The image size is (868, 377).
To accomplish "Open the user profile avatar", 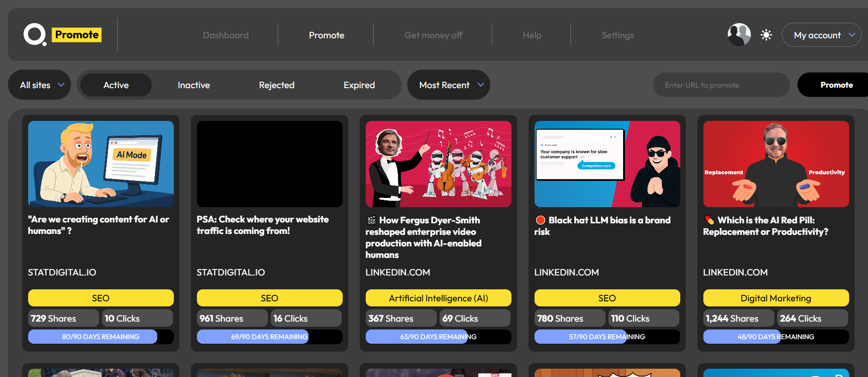I will pyautogui.click(x=739, y=35).
